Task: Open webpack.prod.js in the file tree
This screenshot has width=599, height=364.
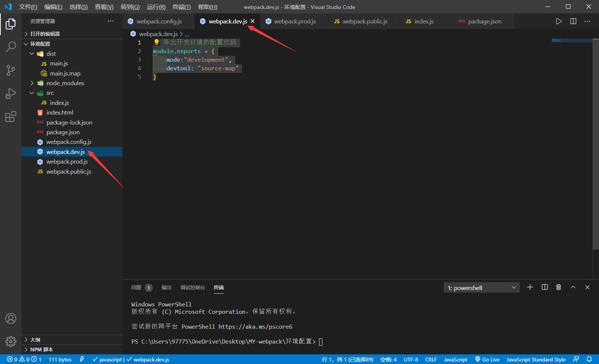Action: click(72, 162)
